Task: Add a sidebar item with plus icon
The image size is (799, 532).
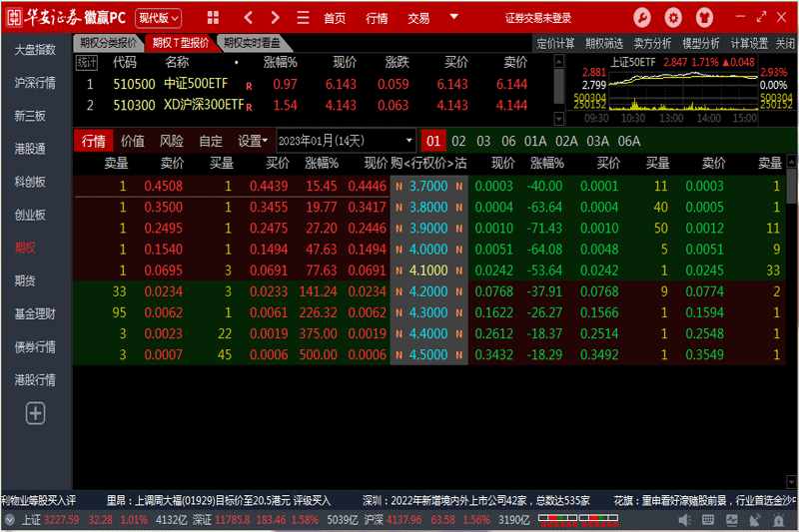Action: click(35, 413)
